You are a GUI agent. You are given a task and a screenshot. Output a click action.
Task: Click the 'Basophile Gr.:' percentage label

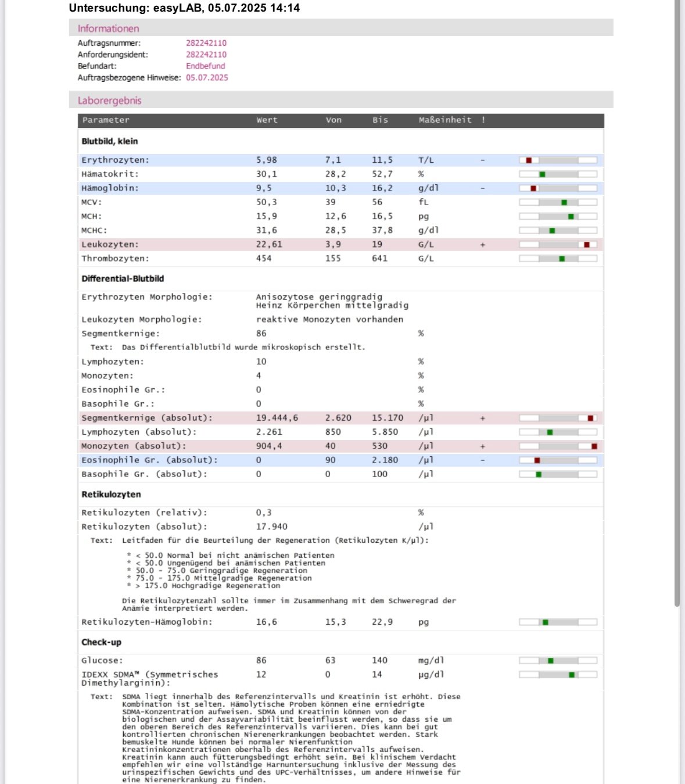(x=118, y=404)
